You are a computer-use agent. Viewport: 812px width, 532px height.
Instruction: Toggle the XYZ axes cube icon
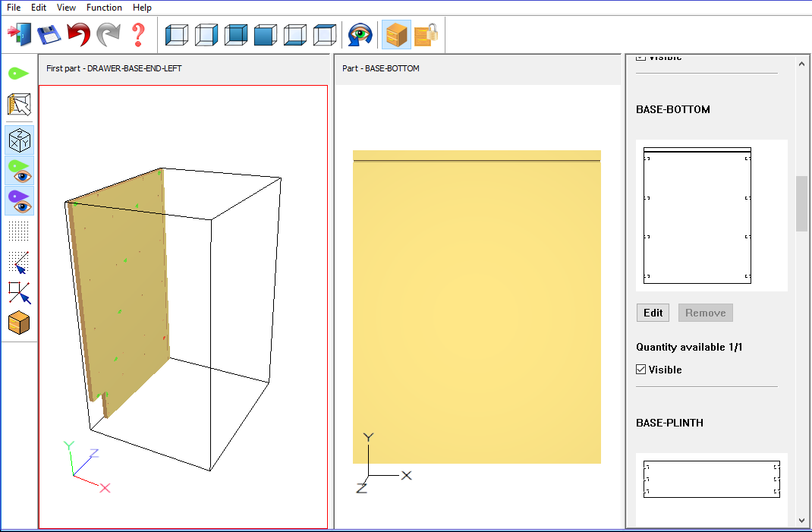pyautogui.click(x=20, y=140)
